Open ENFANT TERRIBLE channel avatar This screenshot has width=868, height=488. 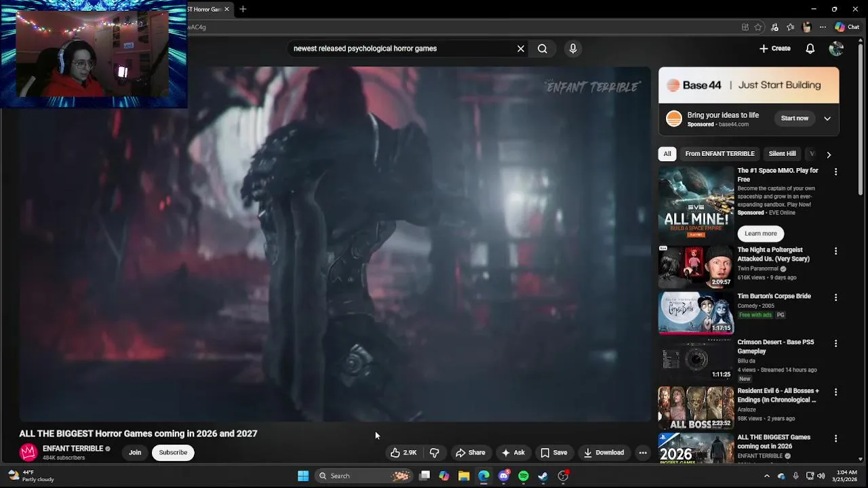coord(28,452)
